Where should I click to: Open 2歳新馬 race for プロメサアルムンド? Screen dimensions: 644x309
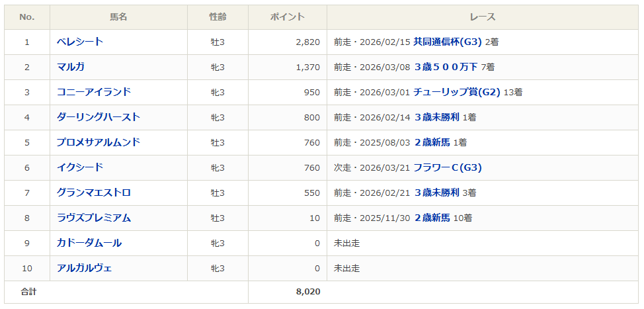coord(432,142)
